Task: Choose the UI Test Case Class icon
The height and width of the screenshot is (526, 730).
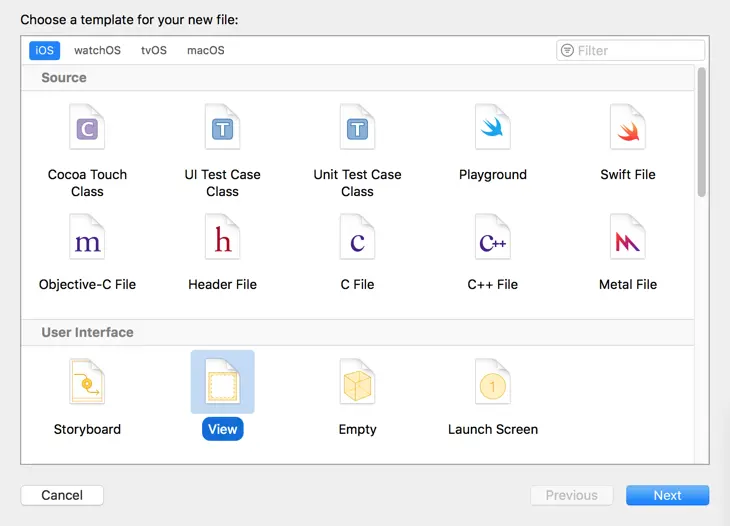Action: (222, 129)
